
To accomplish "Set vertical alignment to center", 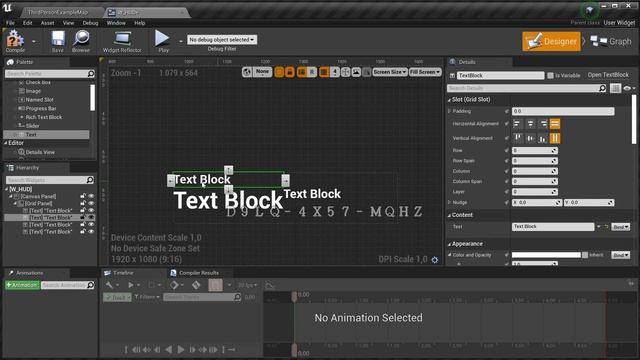I will [x=530, y=138].
